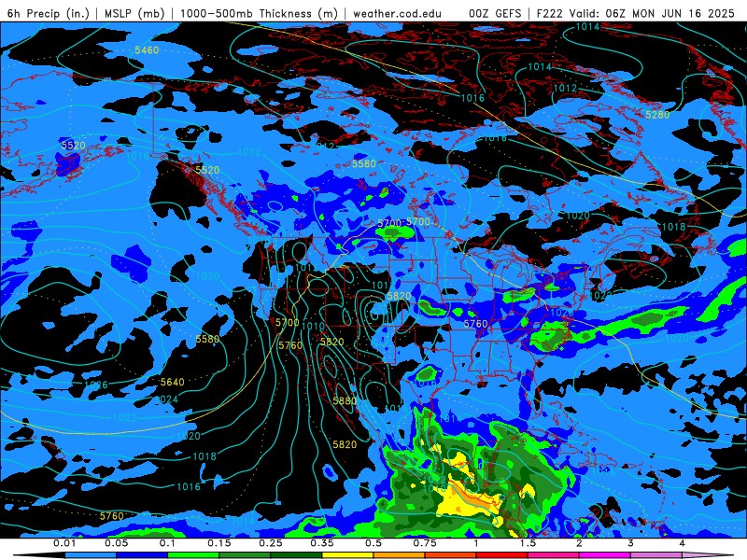The image size is (747, 560).
Task: Pick the red 1 inch legend swatch
Action: pos(502,555)
